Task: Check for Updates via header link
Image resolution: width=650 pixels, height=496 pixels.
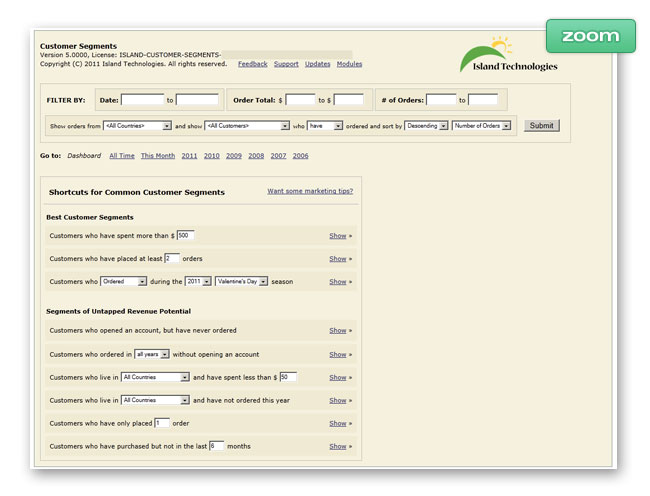Action: [317, 64]
